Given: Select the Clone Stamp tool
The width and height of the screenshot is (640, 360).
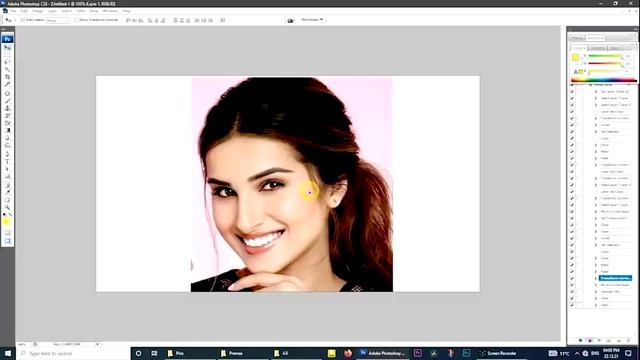Looking at the screenshot, I should coord(7,108).
